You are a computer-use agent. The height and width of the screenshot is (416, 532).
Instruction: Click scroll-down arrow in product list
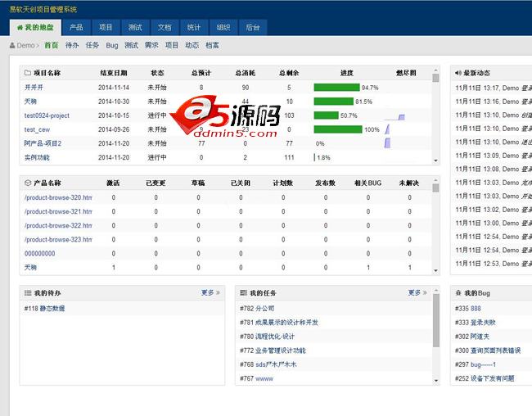(x=435, y=271)
